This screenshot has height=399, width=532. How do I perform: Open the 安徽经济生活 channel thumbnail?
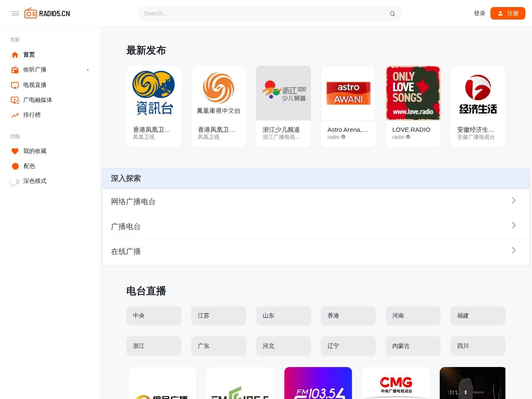tap(478, 93)
